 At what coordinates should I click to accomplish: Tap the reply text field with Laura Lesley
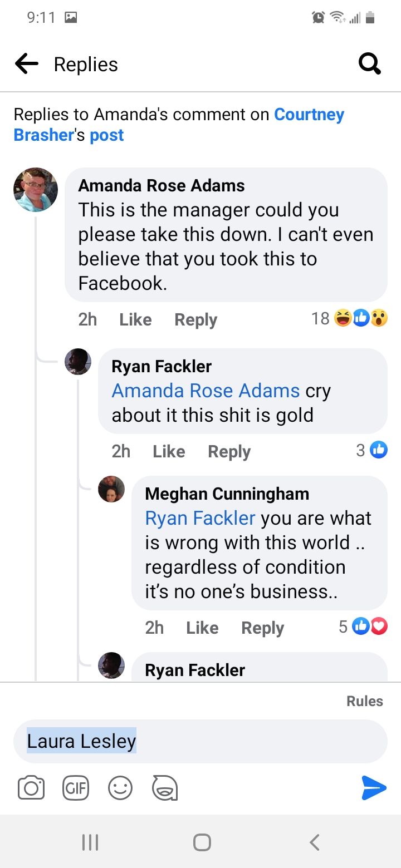tap(200, 741)
